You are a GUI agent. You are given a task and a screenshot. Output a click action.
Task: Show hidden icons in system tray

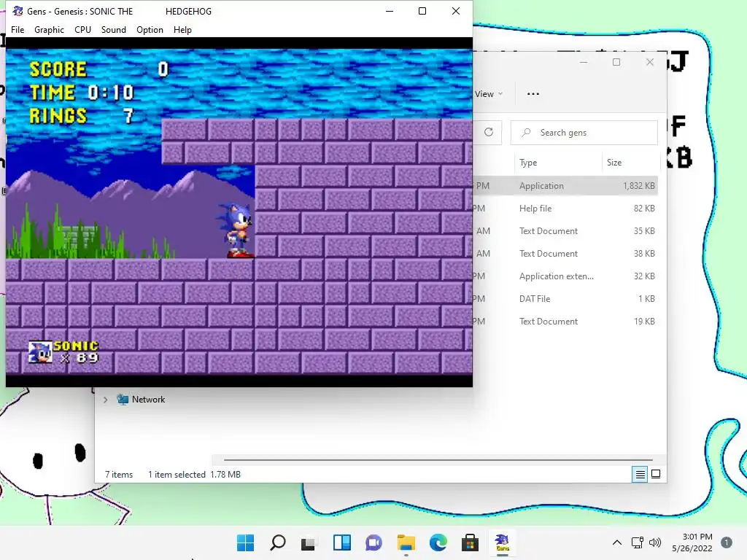click(x=617, y=542)
